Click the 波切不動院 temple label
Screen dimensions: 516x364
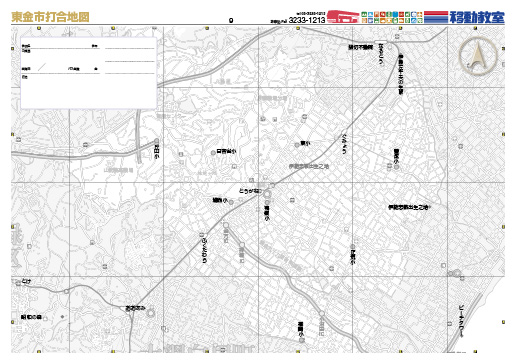pyautogui.click(x=361, y=47)
